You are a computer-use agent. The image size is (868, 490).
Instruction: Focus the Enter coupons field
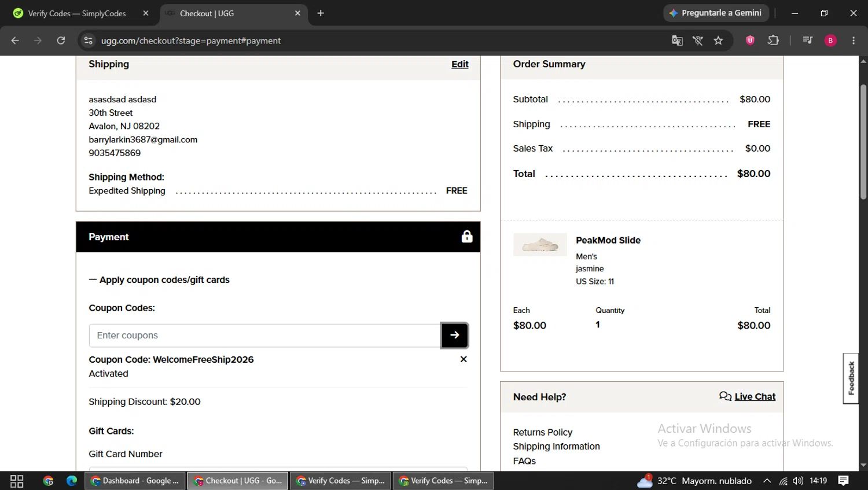point(265,336)
